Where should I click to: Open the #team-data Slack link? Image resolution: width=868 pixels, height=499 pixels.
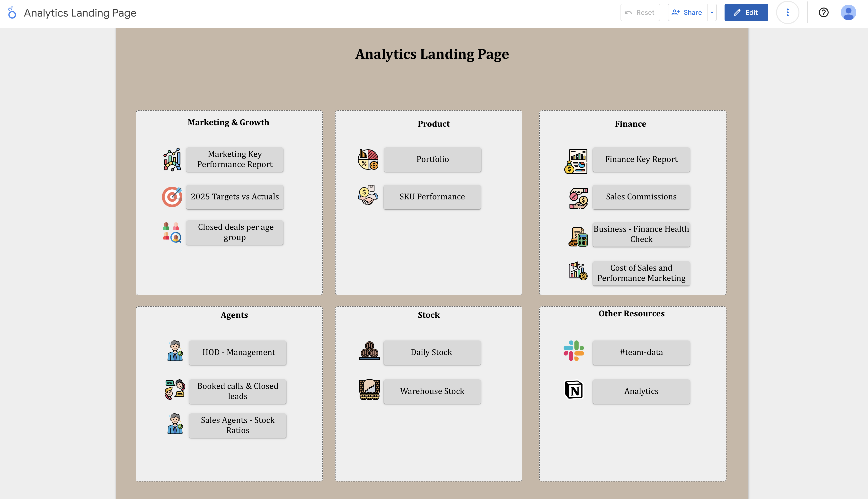641,352
